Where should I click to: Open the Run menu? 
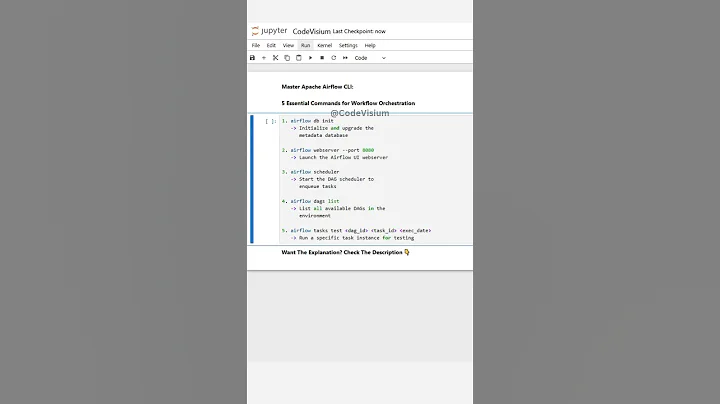tap(305, 45)
